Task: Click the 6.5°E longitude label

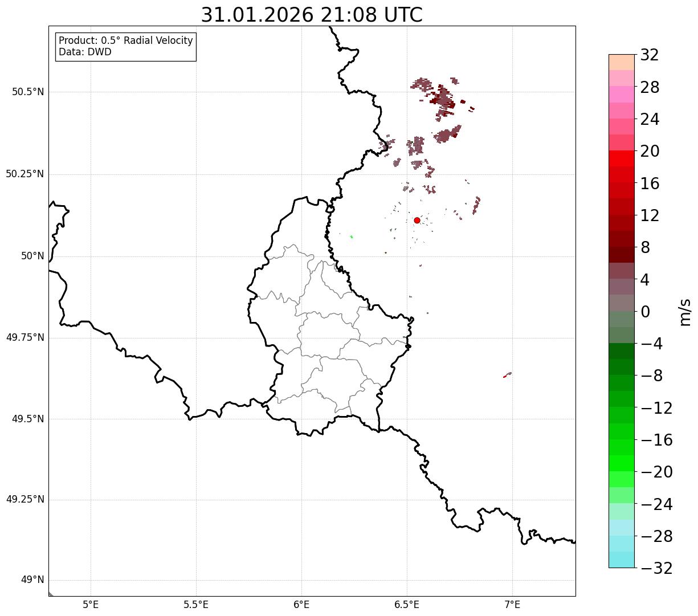Action: pos(407,605)
